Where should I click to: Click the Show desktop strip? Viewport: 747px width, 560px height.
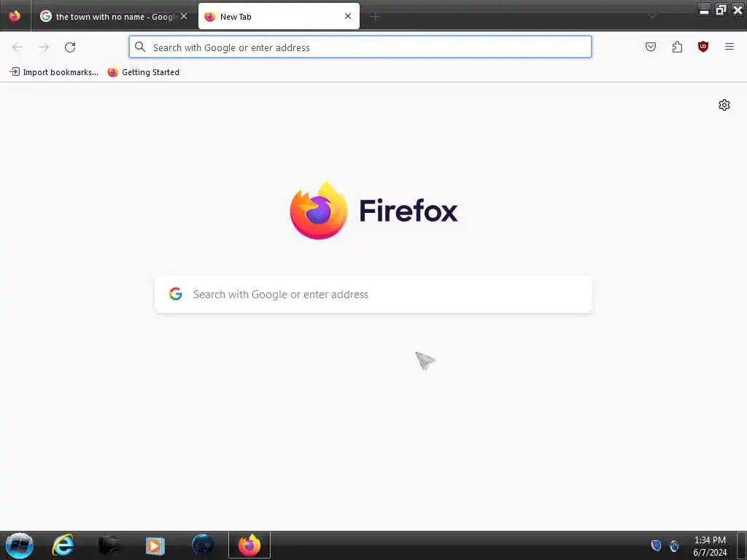[742, 545]
